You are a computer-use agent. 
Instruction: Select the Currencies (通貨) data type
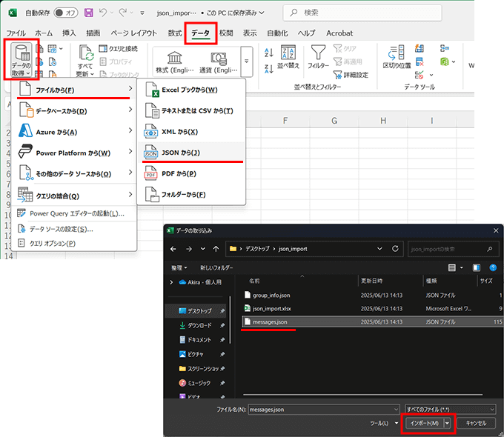[x=219, y=63]
